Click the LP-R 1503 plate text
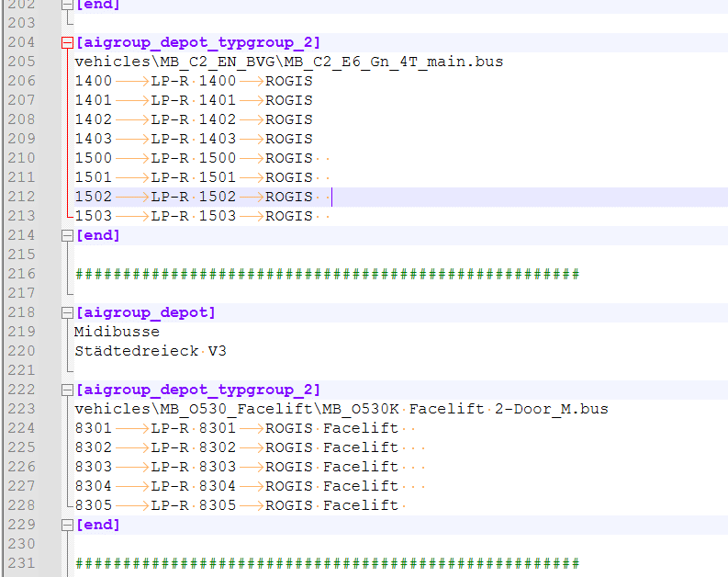The height and width of the screenshot is (577, 728). coord(193,216)
